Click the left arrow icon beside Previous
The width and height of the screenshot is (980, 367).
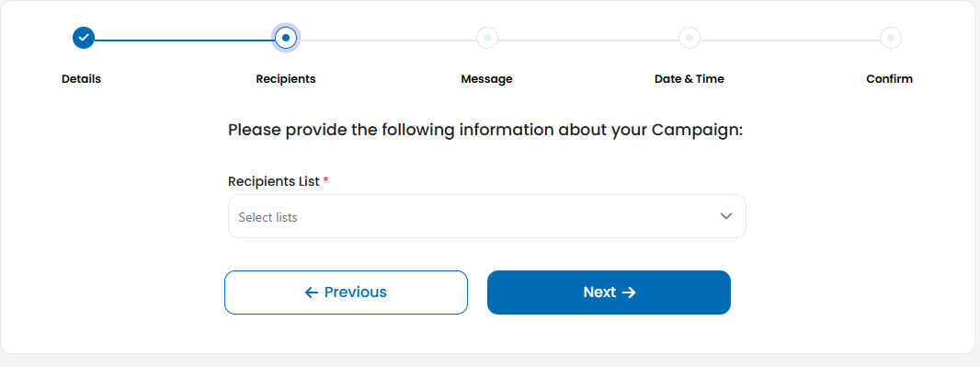click(x=312, y=292)
